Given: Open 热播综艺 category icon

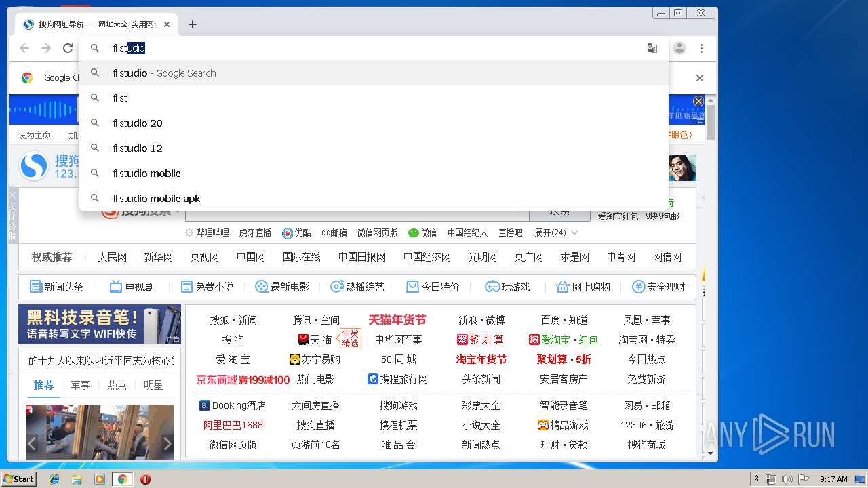Looking at the screenshot, I should tap(337, 287).
